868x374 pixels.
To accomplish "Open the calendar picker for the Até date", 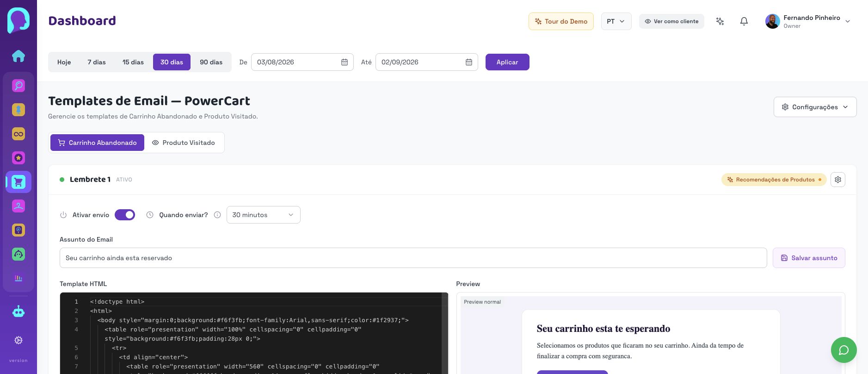I will click(x=469, y=62).
